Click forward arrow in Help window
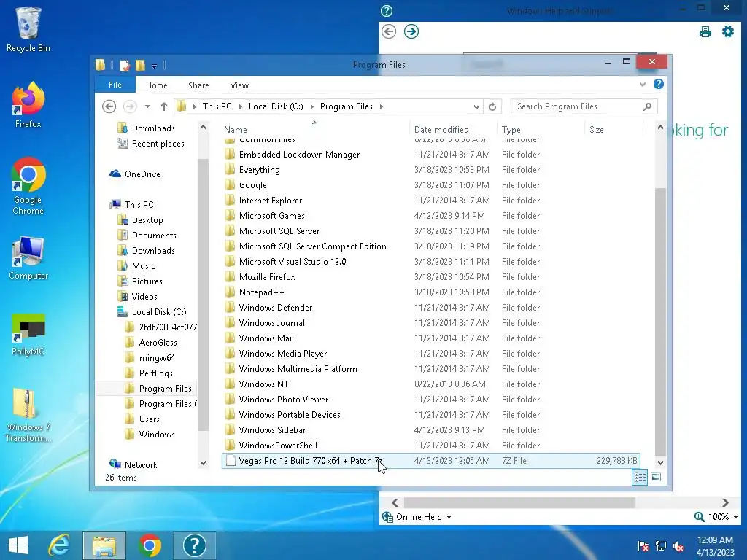The width and height of the screenshot is (747, 560). tap(411, 32)
